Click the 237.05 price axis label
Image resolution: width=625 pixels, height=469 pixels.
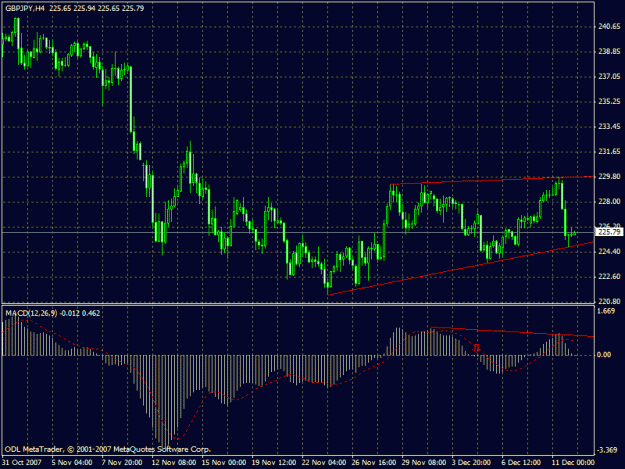[x=609, y=76]
